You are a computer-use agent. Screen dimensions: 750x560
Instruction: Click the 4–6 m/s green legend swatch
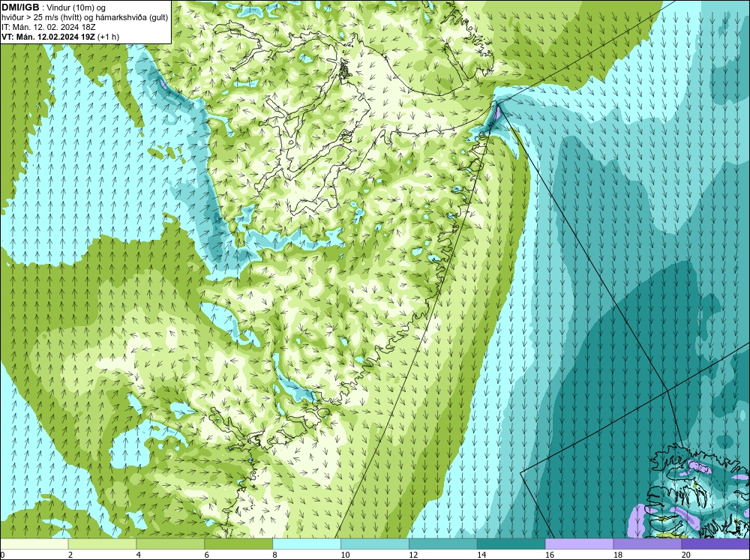(x=170, y=544)
